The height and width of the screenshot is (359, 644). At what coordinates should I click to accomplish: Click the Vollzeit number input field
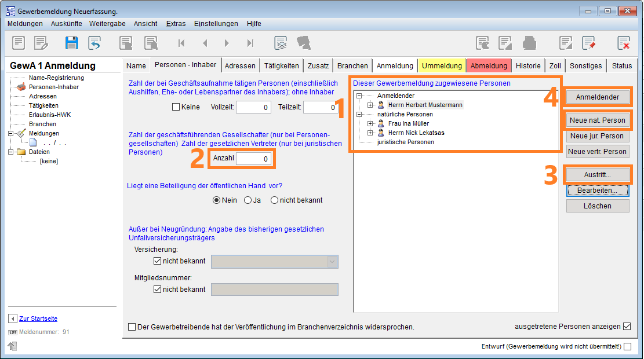[253, 107]
